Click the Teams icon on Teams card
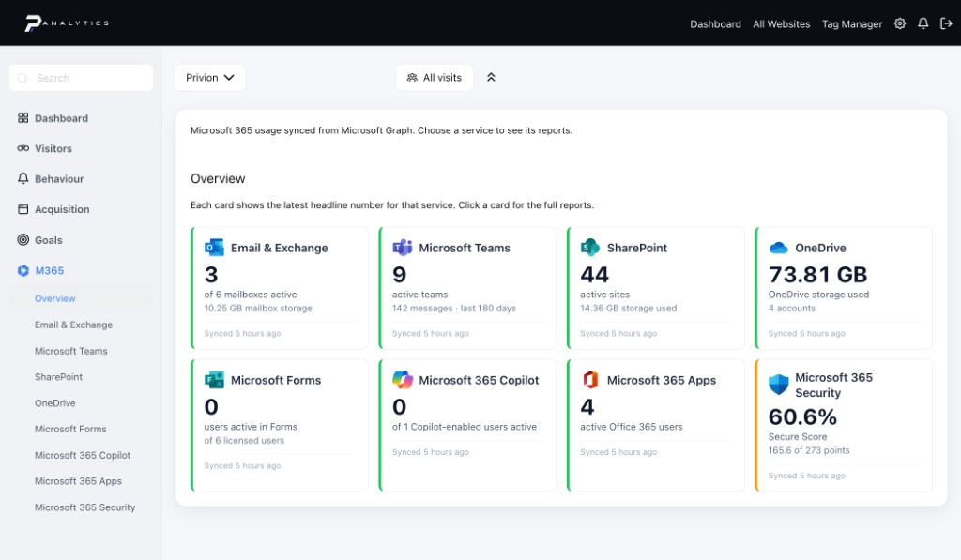 (402, 248)
